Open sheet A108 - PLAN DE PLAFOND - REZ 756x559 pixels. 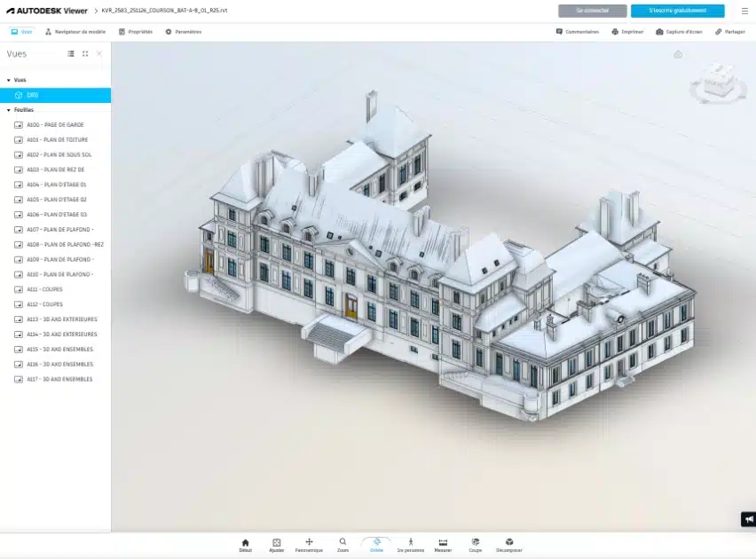click(55, 245)
